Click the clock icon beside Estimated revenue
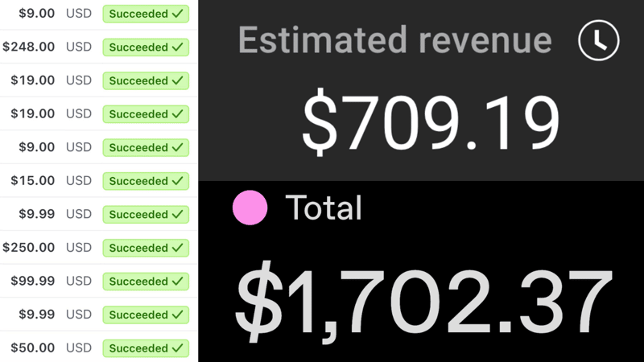Screen dimensions: 644x362 (598, 40)
